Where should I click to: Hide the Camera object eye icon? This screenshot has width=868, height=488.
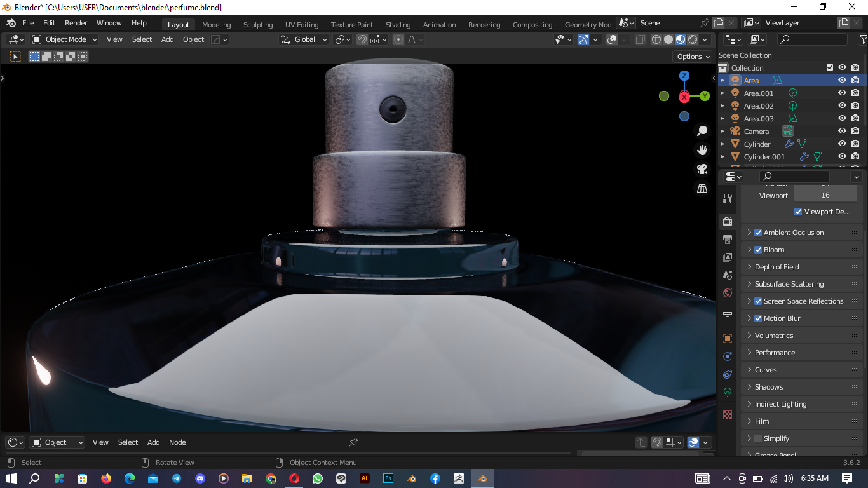842,131
